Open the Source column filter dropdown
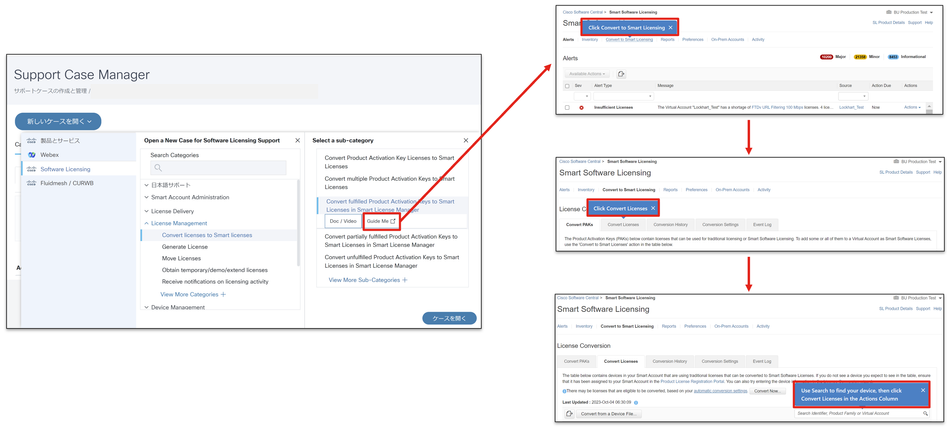Viewport: 947px width, 429px height. (853, 96)
